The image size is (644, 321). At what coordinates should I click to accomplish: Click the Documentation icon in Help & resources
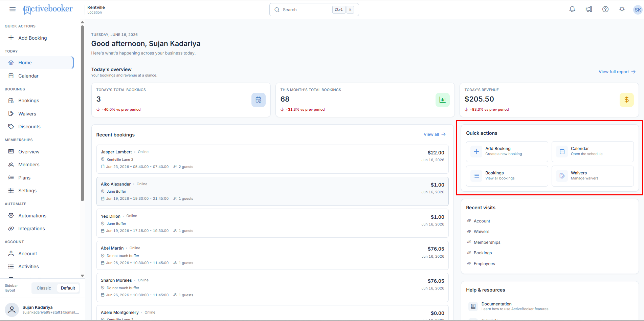(473, 306)
